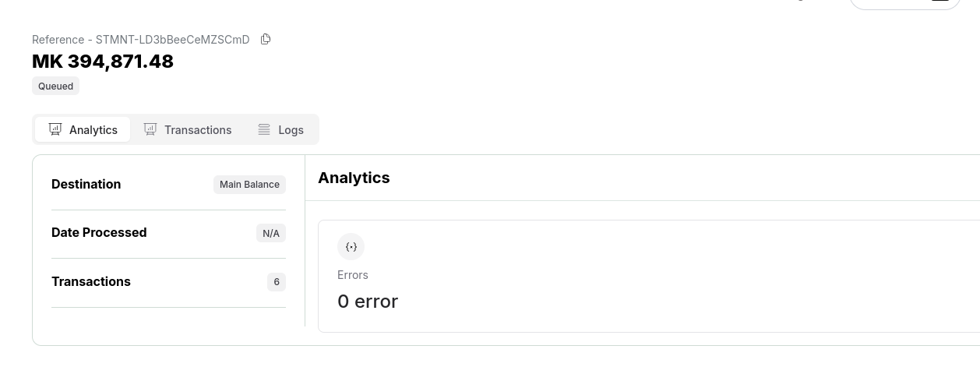Click the Logs tab stacked-lines icon

[x=264, y=129]
